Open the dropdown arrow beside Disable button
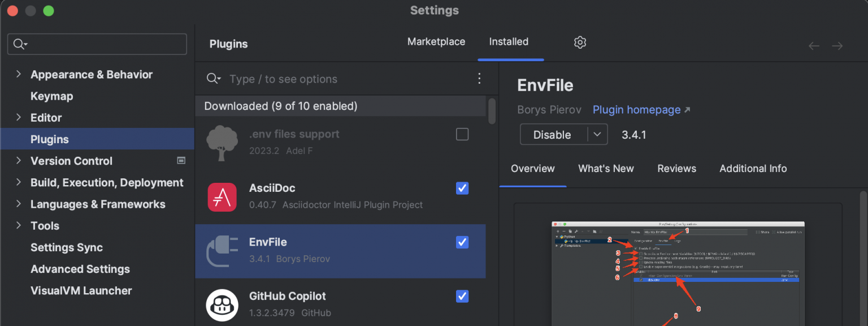 pos(597,135)
